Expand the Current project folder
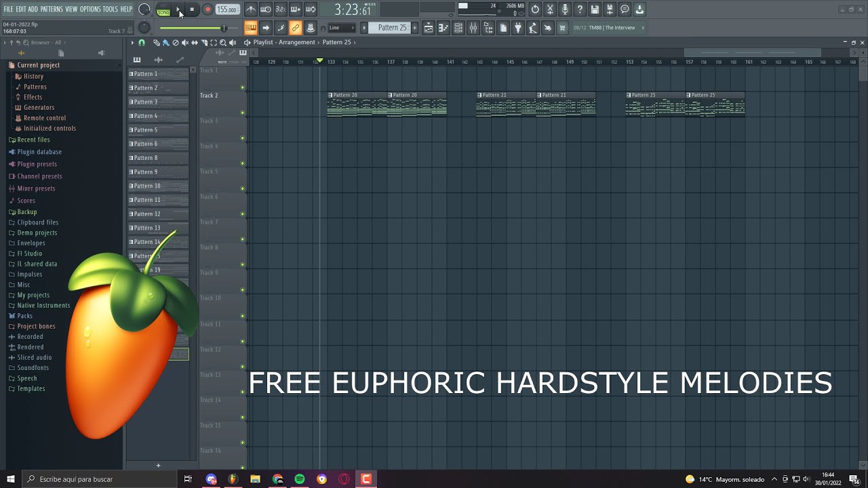This screenshot has width=868, height=488. [x=38, y=65]
